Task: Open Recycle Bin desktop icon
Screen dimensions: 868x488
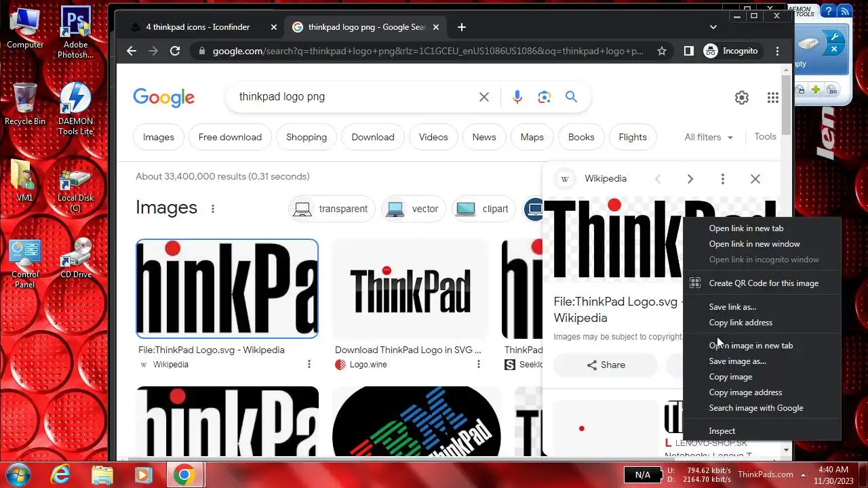Action: pos(25,104)
